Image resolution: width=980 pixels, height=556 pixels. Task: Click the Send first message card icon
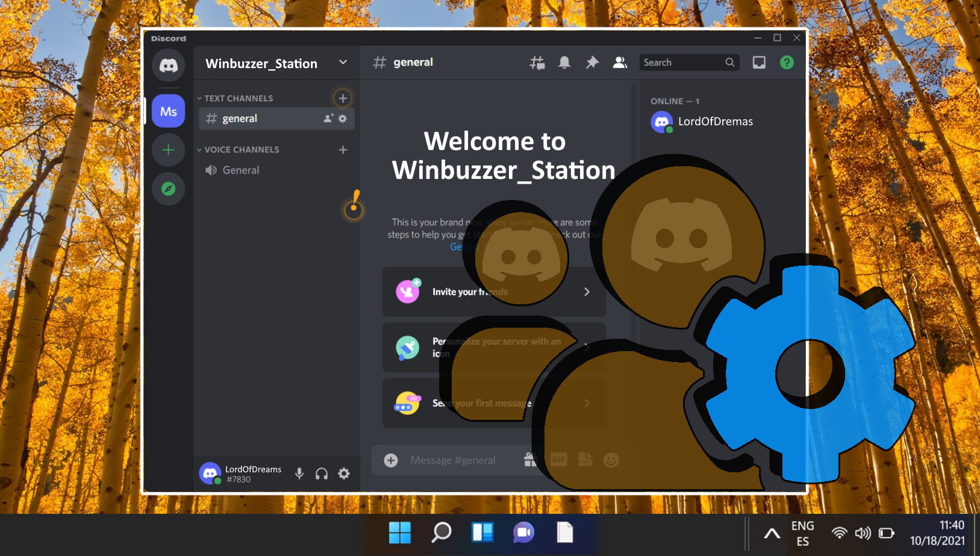(408, 403)
